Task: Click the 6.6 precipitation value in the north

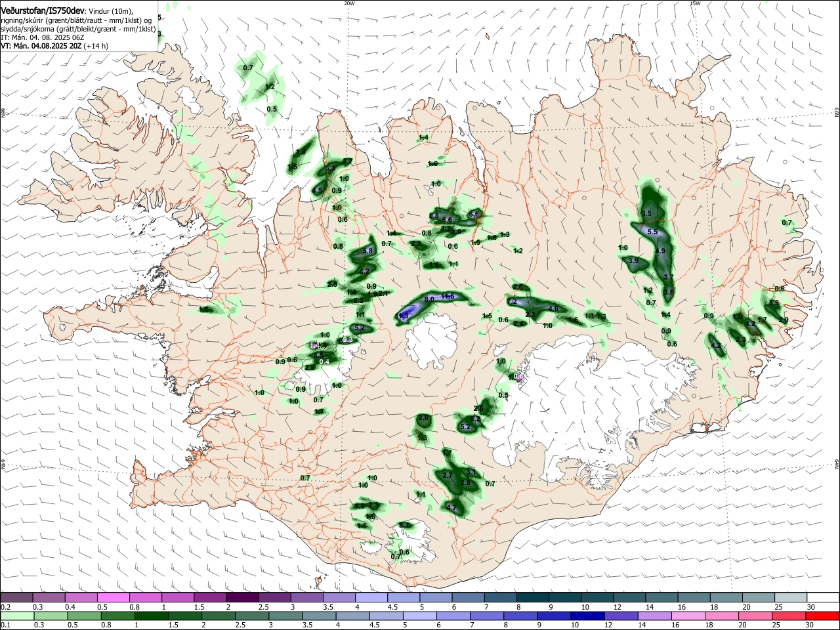Action: coord(475,214)
